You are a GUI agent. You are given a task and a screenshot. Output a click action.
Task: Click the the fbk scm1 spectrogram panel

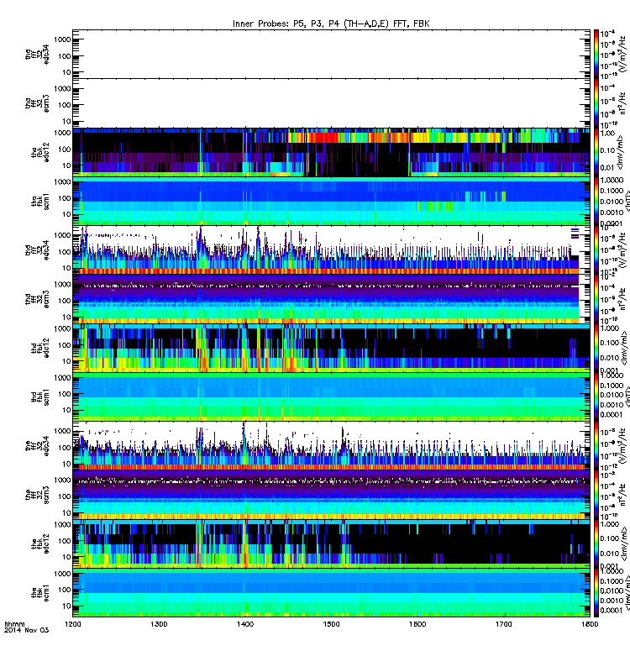(x=331, y=593)
